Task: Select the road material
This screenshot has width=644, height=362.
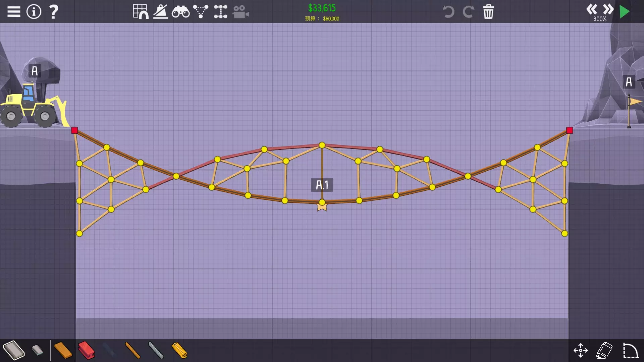Action: [14, 350]
